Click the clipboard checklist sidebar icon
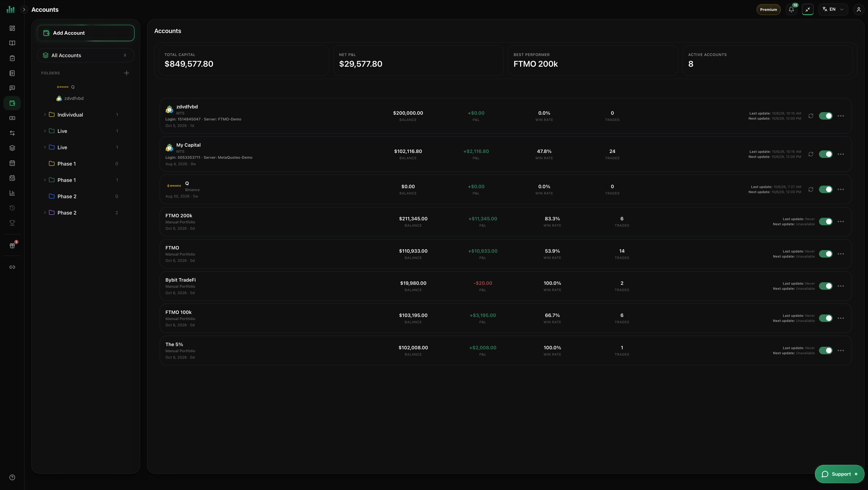 click(12, 58)
